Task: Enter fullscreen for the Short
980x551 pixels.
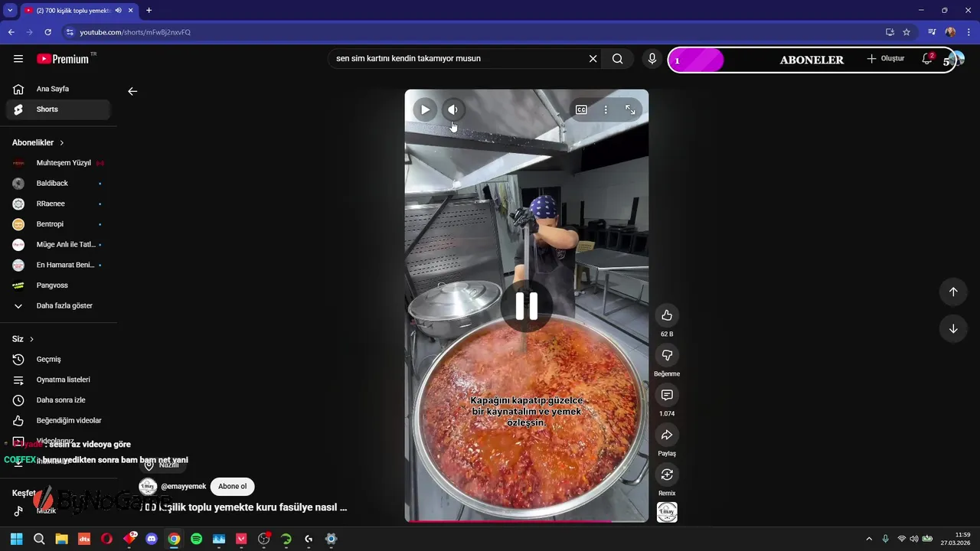Action: coord(630,109)
